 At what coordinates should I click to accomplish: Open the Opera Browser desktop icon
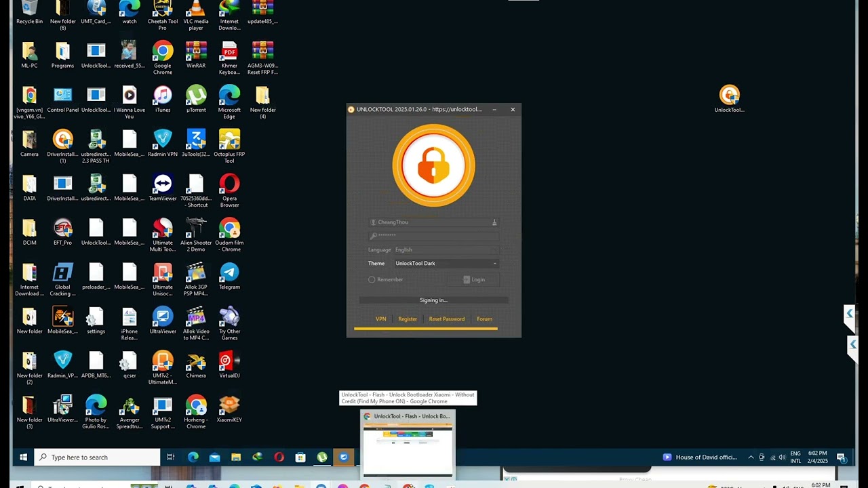229,190
